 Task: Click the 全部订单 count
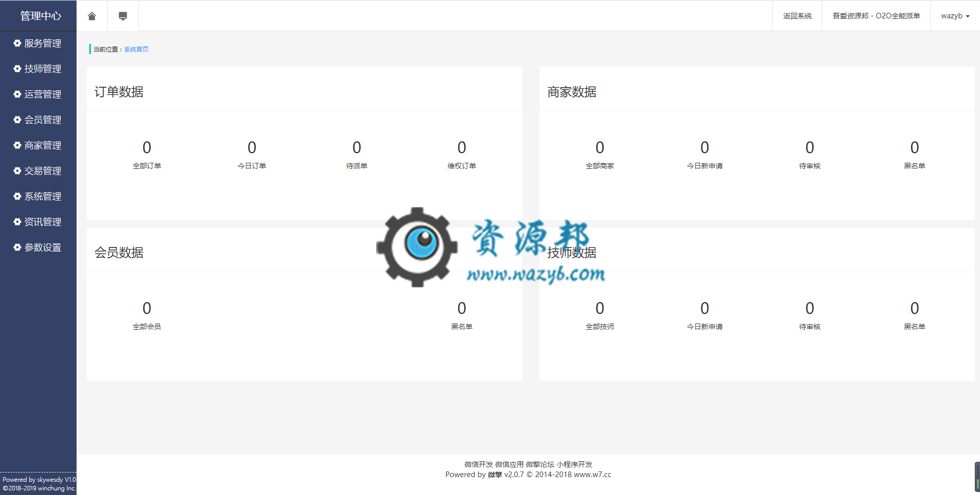coord(147,147)
